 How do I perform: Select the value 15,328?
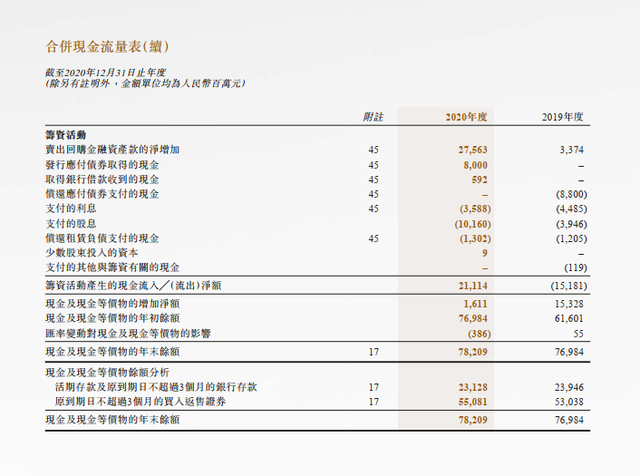[x=569, y=304]
